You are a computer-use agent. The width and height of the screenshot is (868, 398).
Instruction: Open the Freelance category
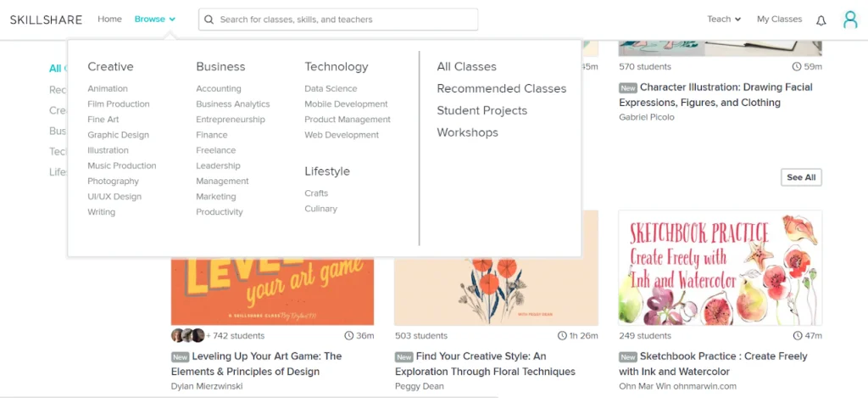[x=216, y=150]
